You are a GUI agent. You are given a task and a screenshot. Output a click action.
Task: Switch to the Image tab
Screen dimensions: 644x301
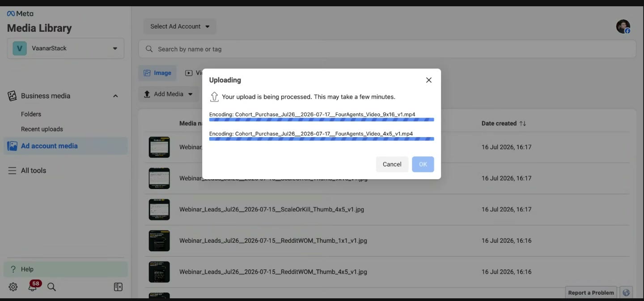[x=157, y=73]
